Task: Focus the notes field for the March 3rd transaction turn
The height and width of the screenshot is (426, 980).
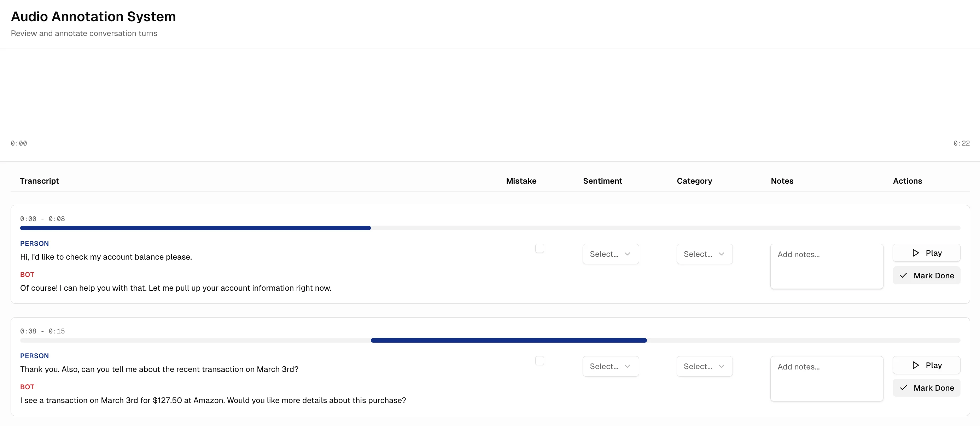Action: tap(826, 379)
